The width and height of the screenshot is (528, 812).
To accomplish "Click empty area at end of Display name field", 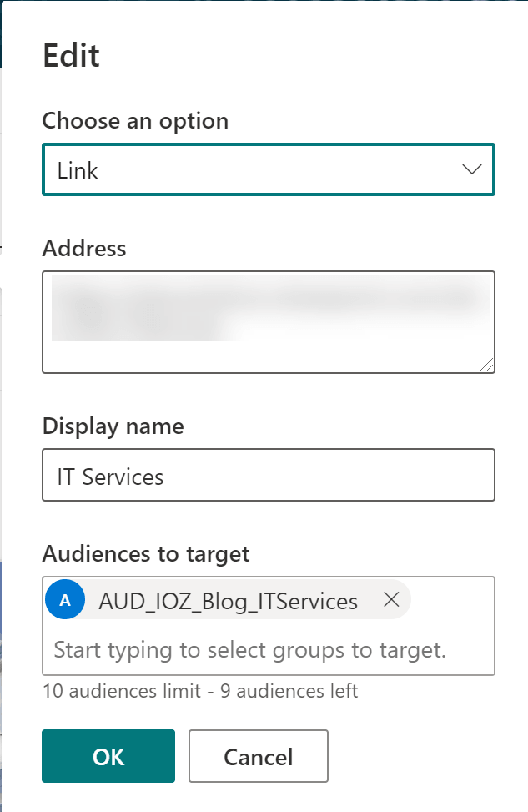I will [375, 476].
